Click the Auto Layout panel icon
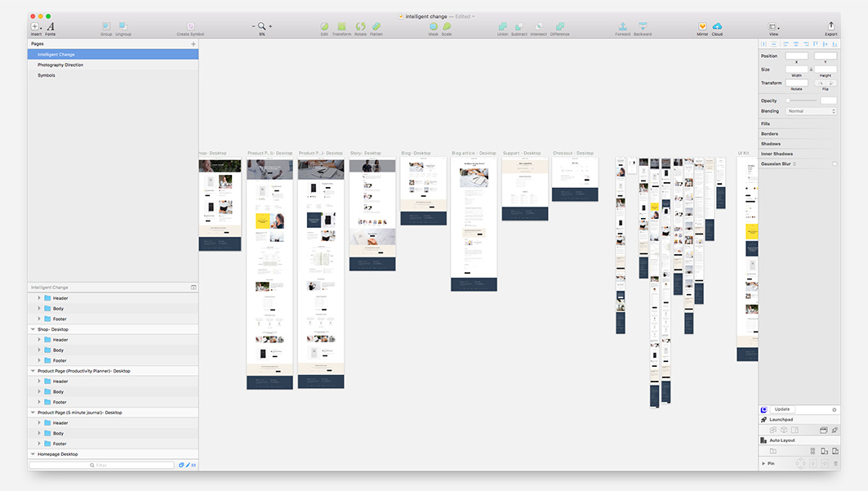The width and height of the screenshot is (868, 491). [x=764, y=440]
